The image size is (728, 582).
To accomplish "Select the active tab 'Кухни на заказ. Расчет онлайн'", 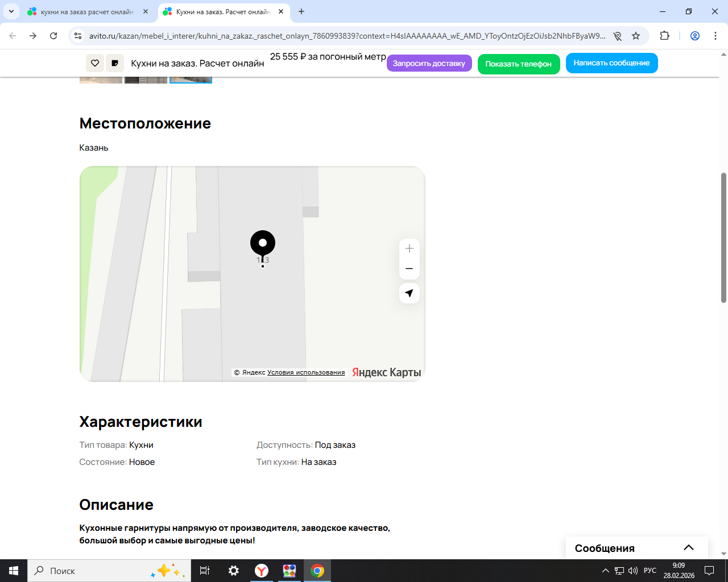I will [x=224, y=11].
